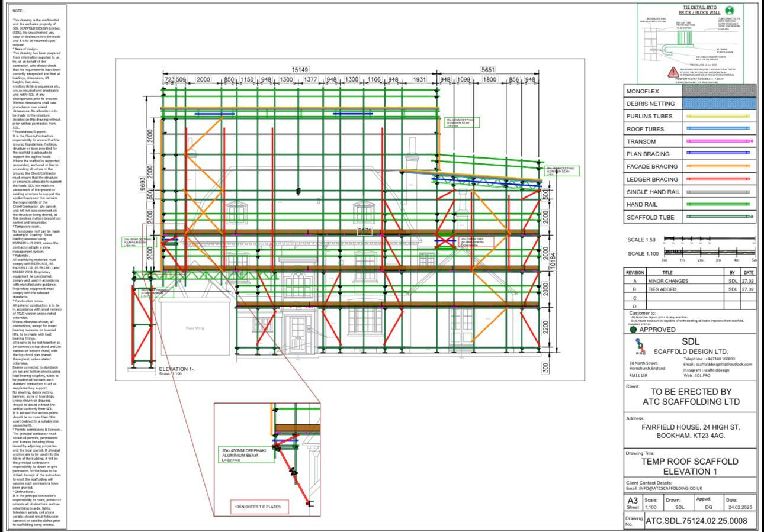Click the date 24.02.2025 in the title block
Viewport: 764px width, 532px height.
pyautogui.click(x=740, y=507)
